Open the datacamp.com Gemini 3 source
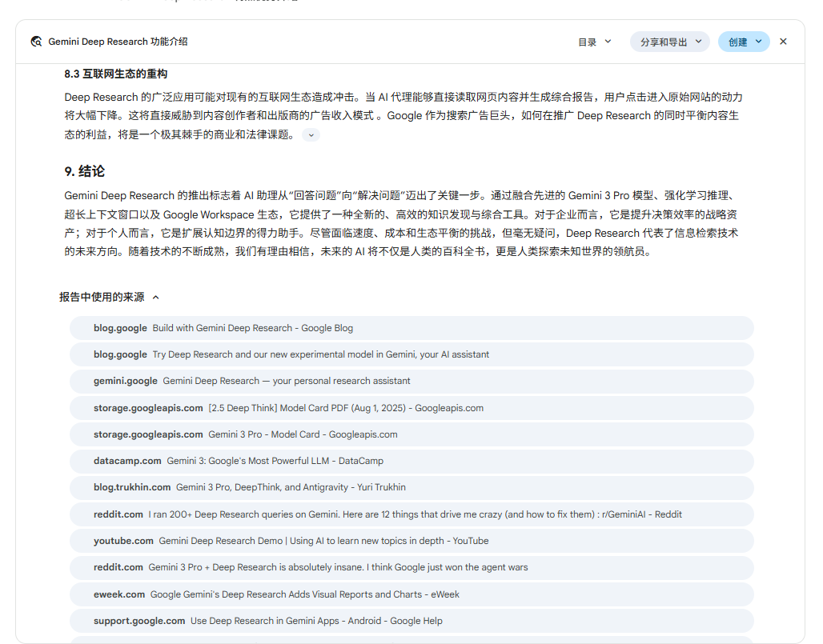Viewport: 823px width, 644px height. 411,461
